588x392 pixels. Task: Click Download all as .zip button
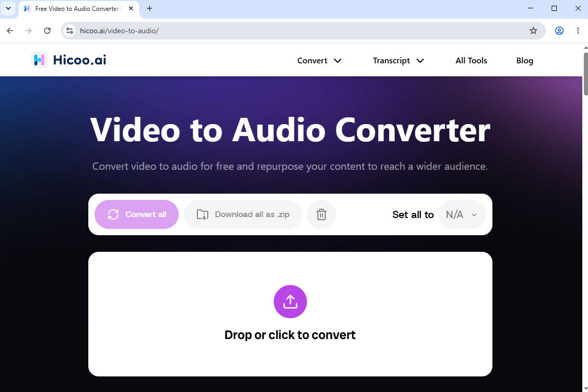click(x=243, y=214)
